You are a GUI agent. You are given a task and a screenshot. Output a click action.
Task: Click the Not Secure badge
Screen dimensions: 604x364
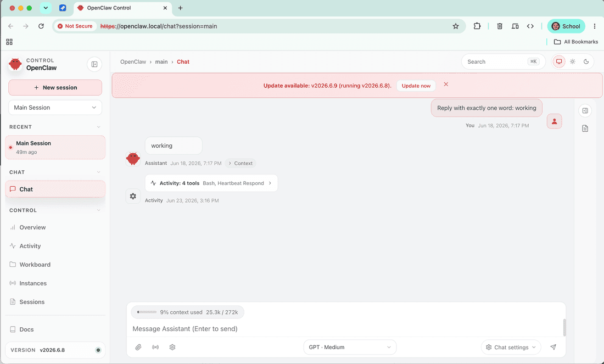tap(75, 26)
